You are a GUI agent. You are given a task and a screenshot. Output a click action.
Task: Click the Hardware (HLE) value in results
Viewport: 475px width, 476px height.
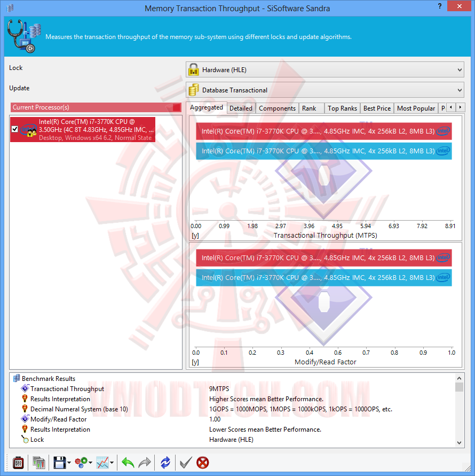pos(231,440)
